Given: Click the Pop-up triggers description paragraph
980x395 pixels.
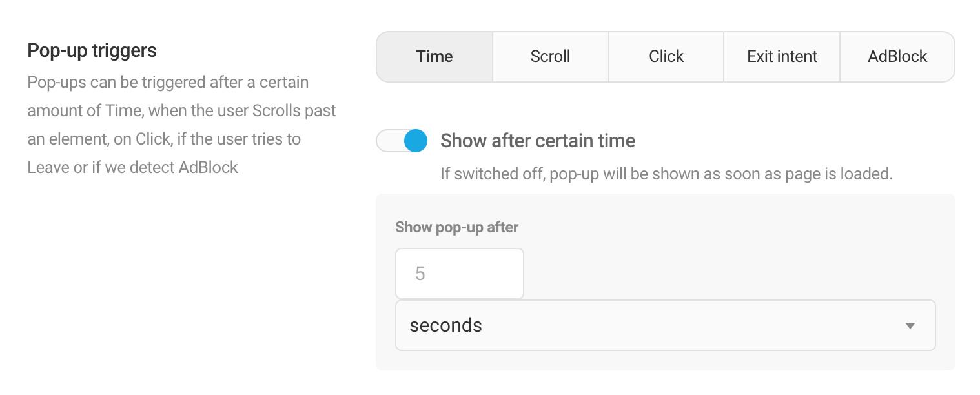Looking at the screenshot, I should [181, 125].
